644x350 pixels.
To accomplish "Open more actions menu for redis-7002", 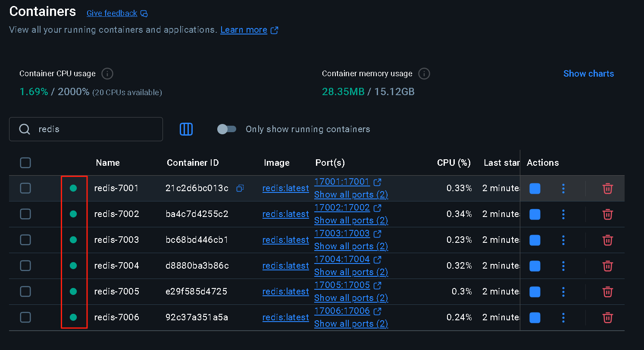I will coord(563,214).
